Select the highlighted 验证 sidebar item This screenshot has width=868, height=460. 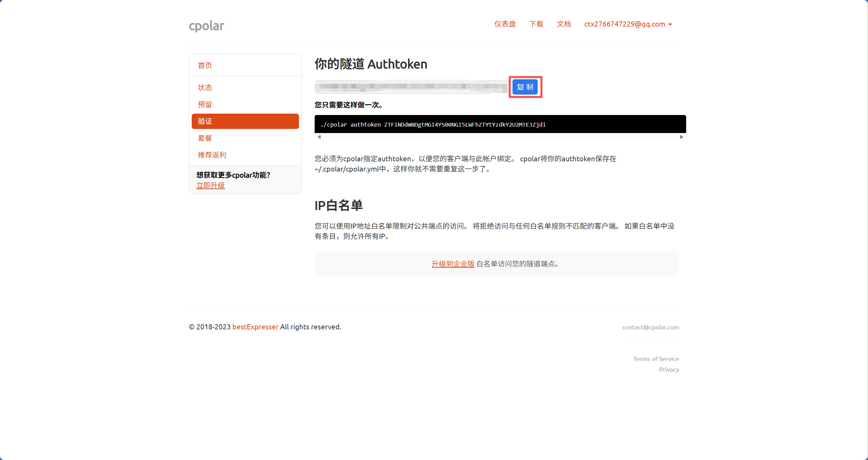coord(245,121)
